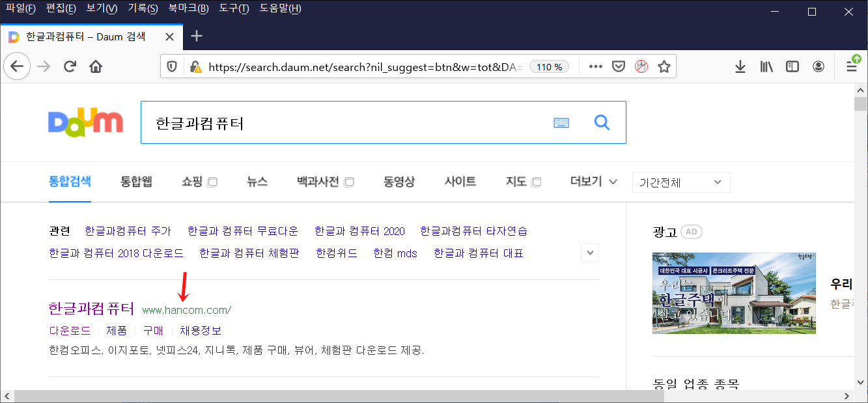Visit the www.hancom.com/ URL link
This screenshot has width=868, height=403.
click(186, 310)
